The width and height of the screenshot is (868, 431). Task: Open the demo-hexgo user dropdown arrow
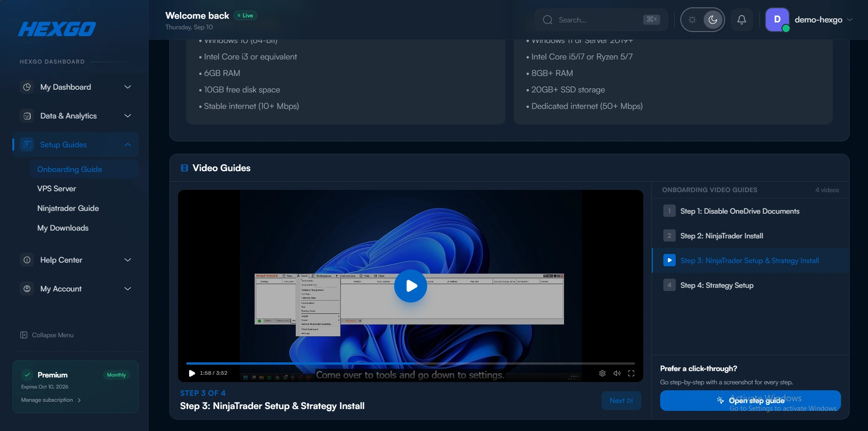[x=850, y=20]
